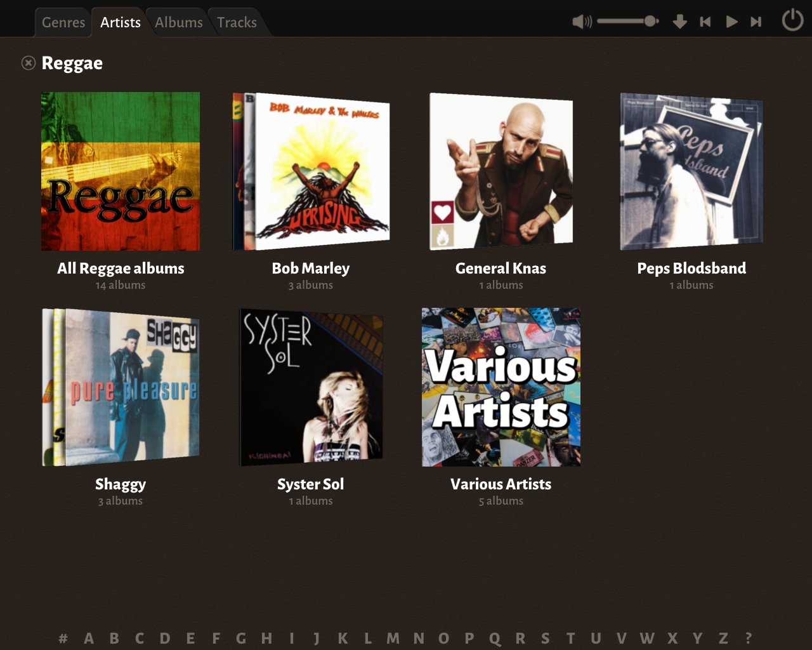Open the Albums tab
Screen dimensions: 812x650
[178, 22]
